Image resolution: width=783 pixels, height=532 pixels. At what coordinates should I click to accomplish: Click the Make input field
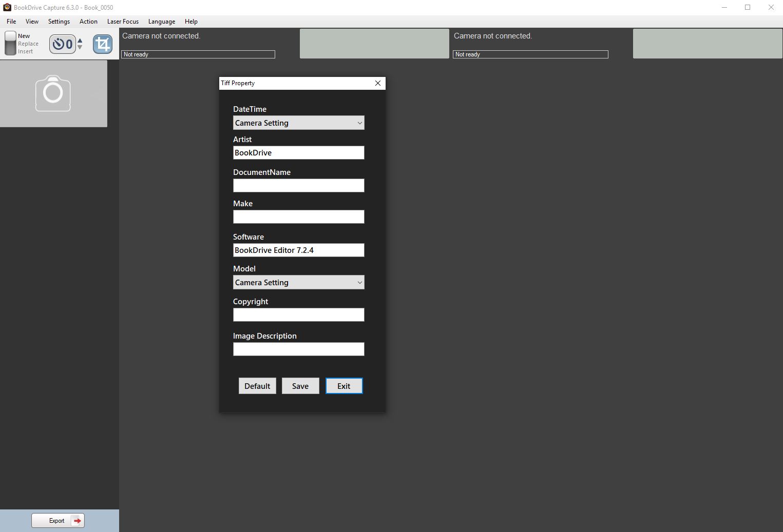click(x=299, y=216)
